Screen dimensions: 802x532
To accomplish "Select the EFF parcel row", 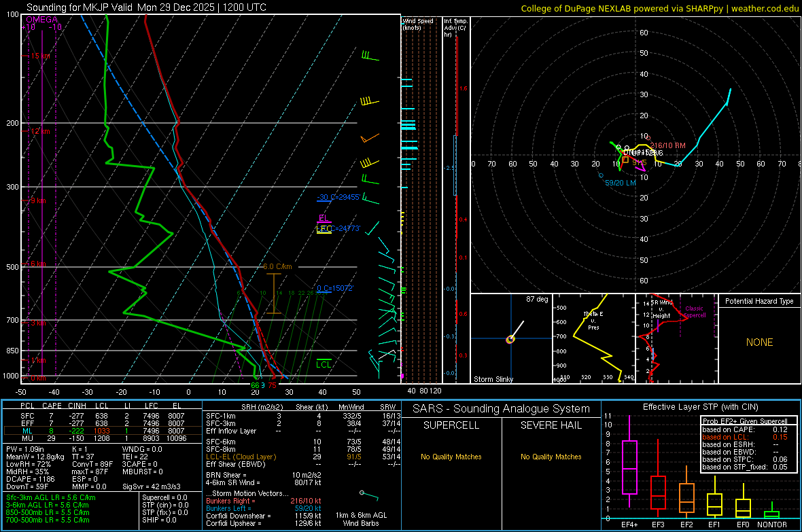I will click(103, 423).
